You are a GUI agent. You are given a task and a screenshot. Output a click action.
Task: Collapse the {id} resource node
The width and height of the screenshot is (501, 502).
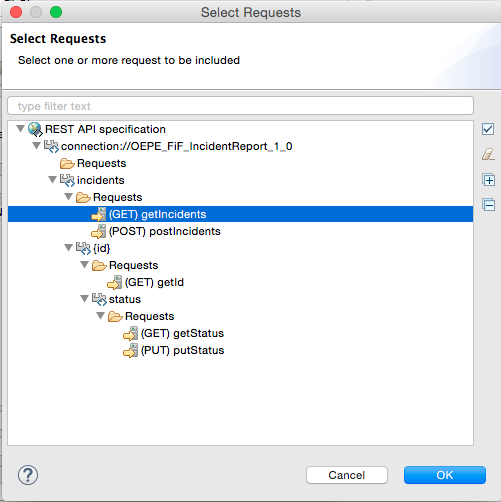(69, 248)
